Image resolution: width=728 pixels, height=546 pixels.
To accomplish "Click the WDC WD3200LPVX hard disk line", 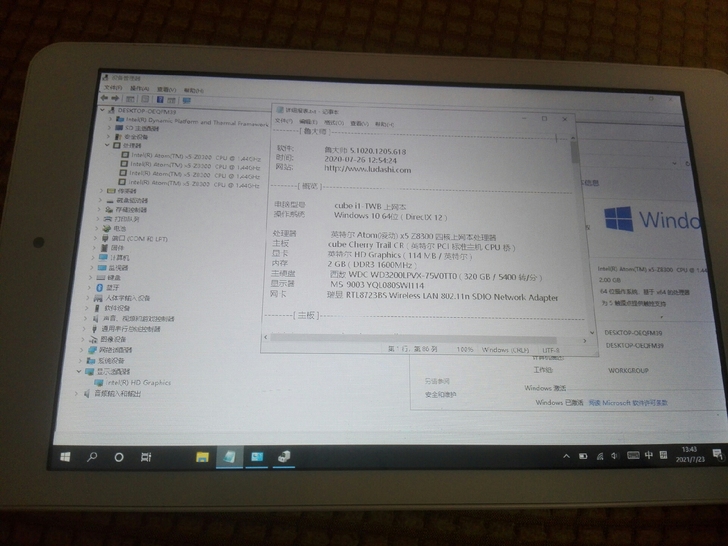I will 436,276.
